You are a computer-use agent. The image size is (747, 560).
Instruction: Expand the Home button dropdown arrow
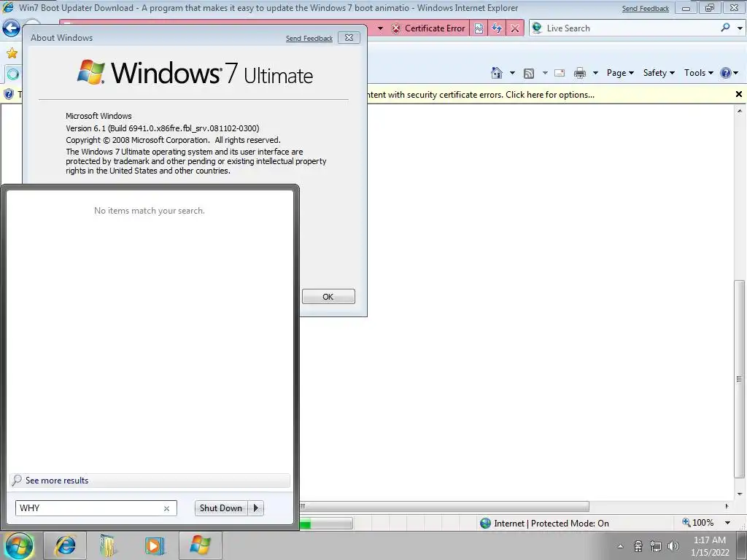point(512,74)
